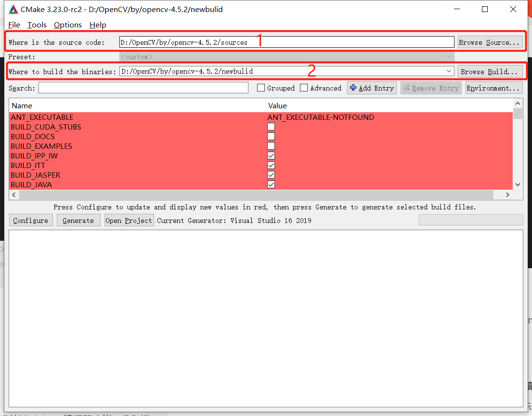The image size is (532, 416).
Task: Click the progress bar beside generator label
Action: (x=471, y=220)
